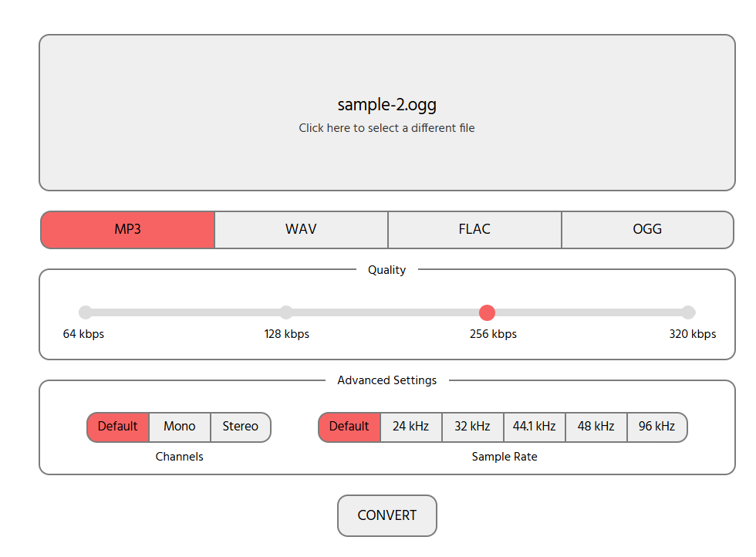Switch channels to Stereo
The height and width of the screenshot is (557, 756).
click(241, 427)
